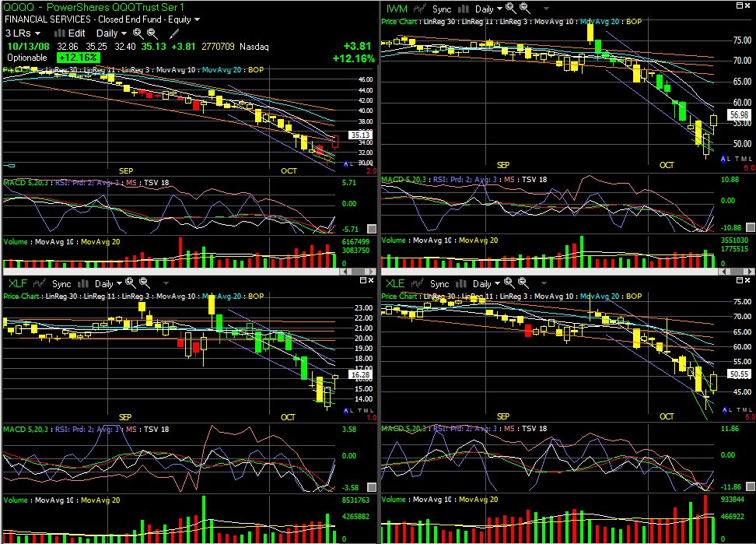The image size is (756, 544).
Task: Select the pencil drawing tool
Action: tap(174, 33)
